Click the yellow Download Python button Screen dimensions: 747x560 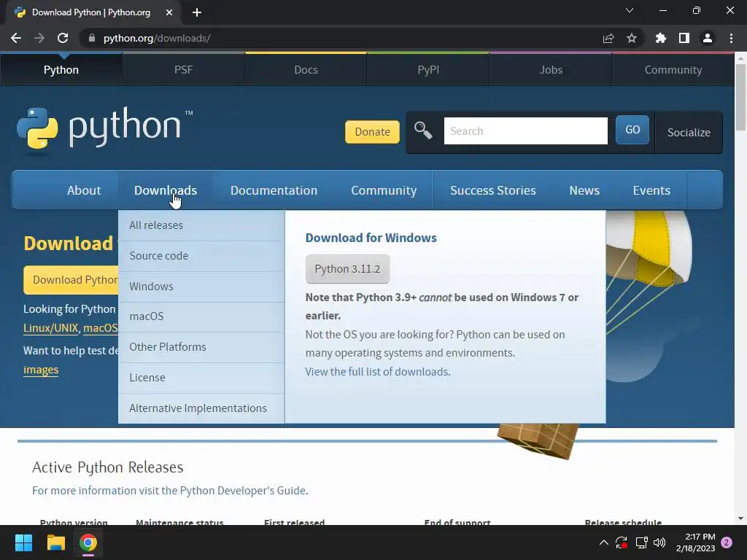[71, 280]
